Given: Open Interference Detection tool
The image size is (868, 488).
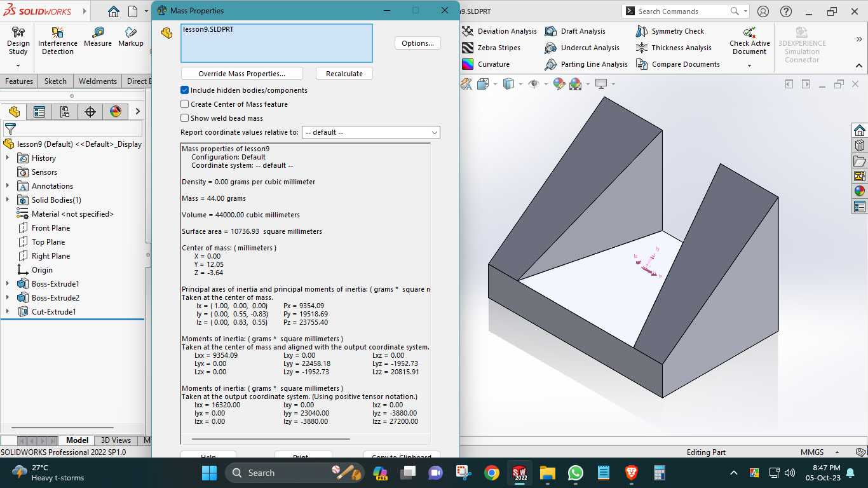Looking at the screenshot, I should pyautogui.click(x=58, y=41).
